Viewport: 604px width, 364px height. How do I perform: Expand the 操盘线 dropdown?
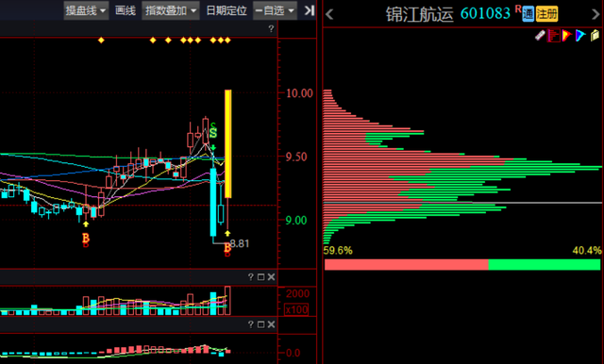(86, 10)
